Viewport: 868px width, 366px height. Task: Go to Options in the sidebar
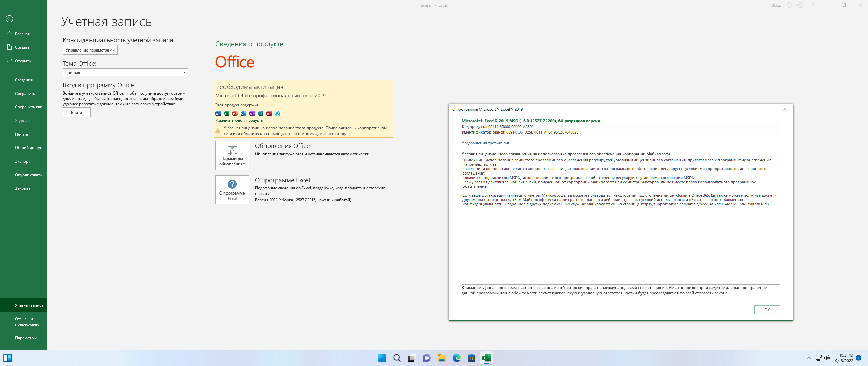click(x=25, y=338)
